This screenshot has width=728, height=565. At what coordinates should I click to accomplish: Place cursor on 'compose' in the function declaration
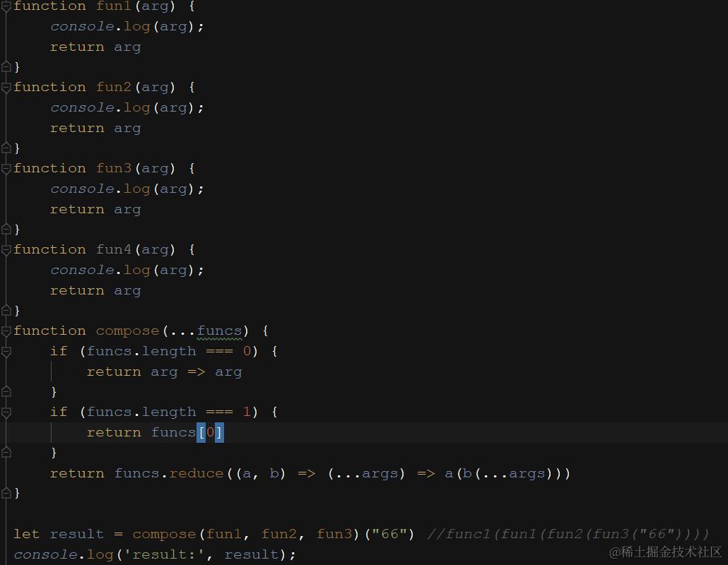click(127, 331)
